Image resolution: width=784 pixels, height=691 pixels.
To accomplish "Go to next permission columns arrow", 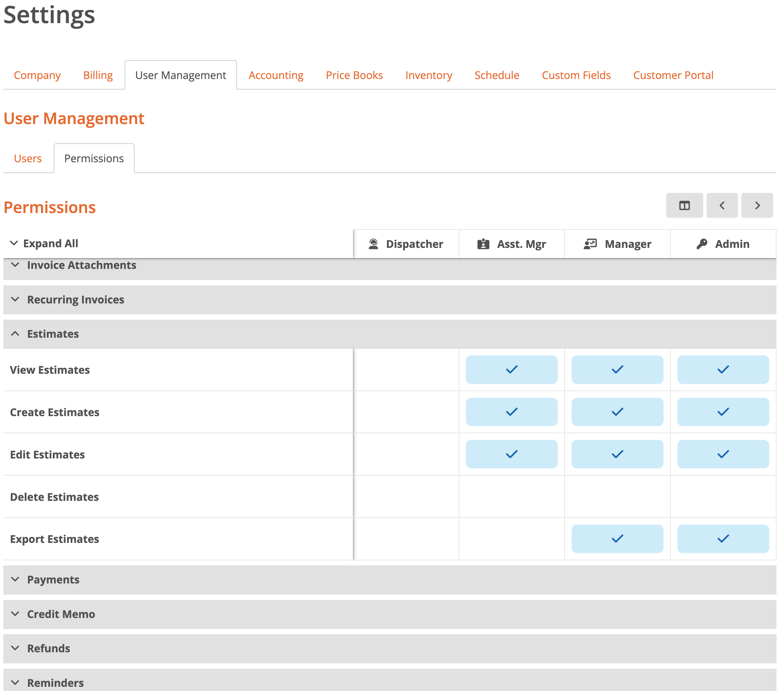I will click(x=757, y=205).
